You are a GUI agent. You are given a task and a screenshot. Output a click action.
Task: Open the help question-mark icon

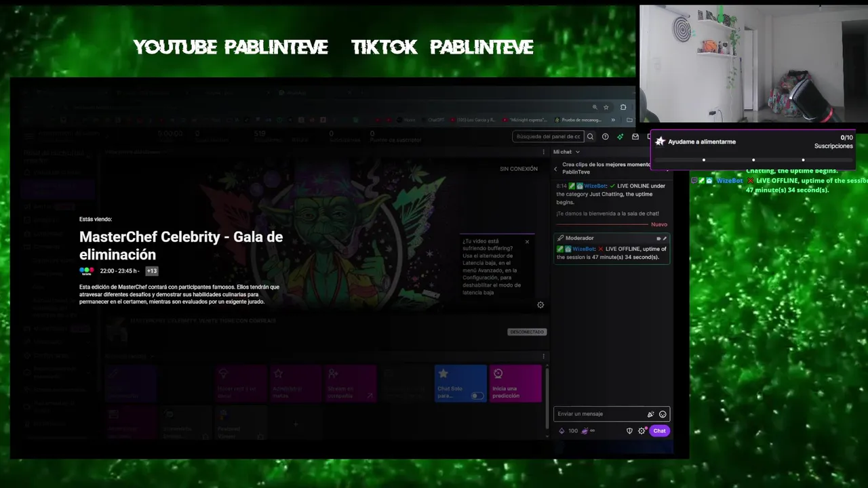click(x=606, y=136)
